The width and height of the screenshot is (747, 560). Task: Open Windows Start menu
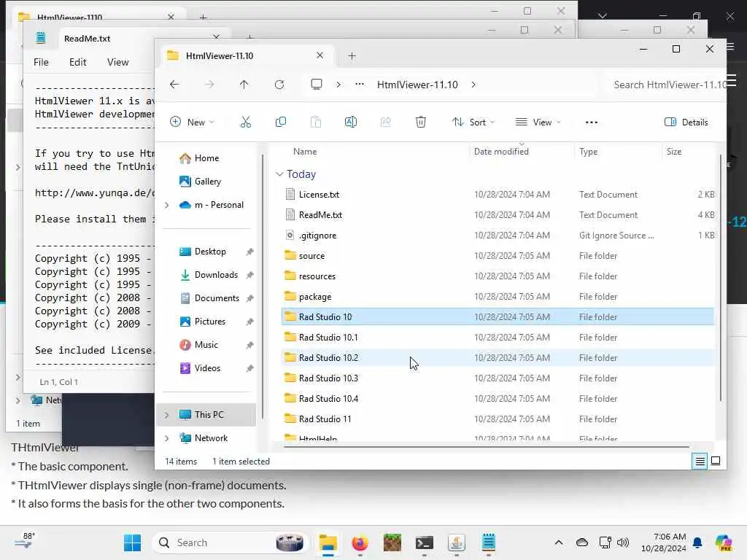pos(132,542)
